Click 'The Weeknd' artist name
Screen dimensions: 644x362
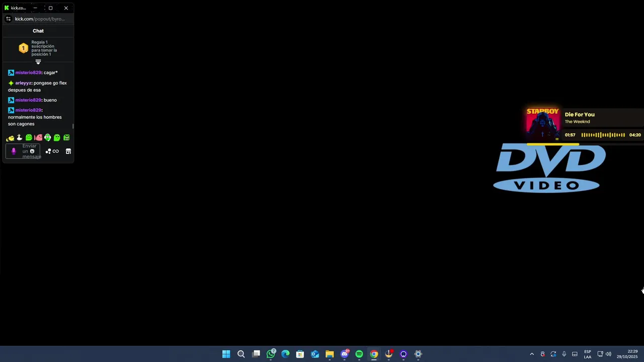point(577,122)
